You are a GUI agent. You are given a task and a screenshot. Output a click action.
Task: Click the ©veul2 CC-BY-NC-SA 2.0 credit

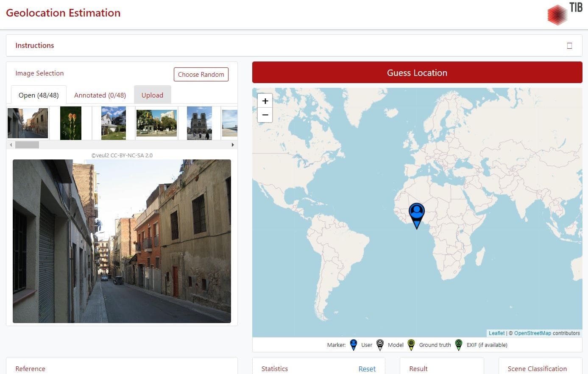coord(122,155)
